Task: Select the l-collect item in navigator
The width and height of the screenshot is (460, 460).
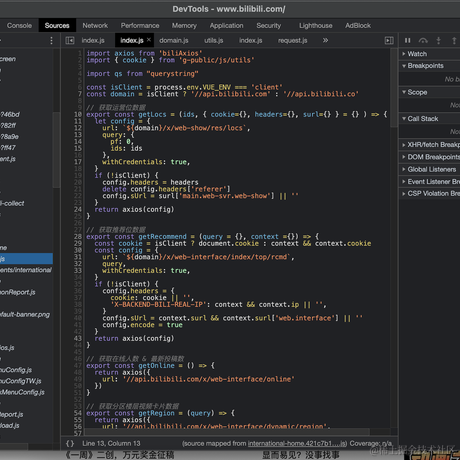Action: click(12, 203)
